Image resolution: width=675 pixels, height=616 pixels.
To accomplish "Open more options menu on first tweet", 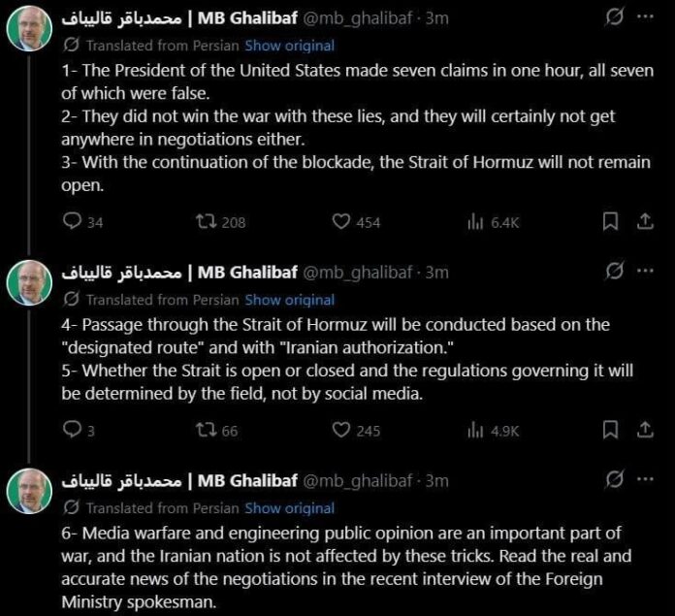I will point(643,19).
